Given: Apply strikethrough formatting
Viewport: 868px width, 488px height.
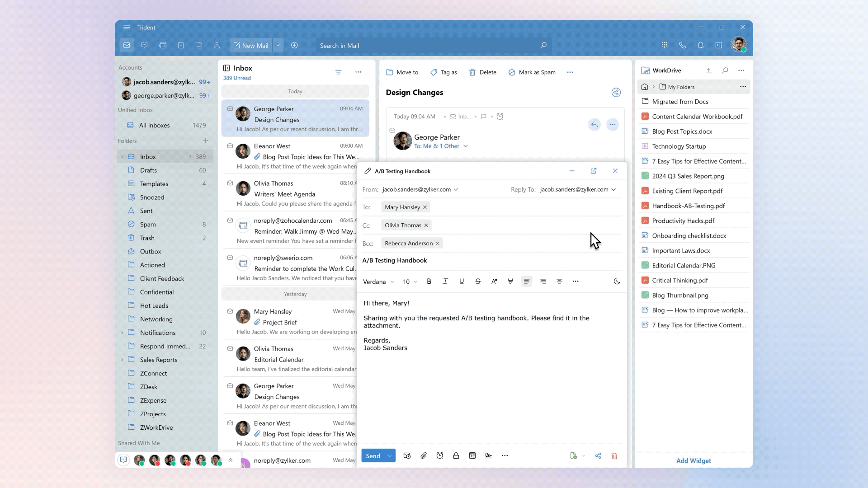Looking at the screenshot, I should click(477, 281).
